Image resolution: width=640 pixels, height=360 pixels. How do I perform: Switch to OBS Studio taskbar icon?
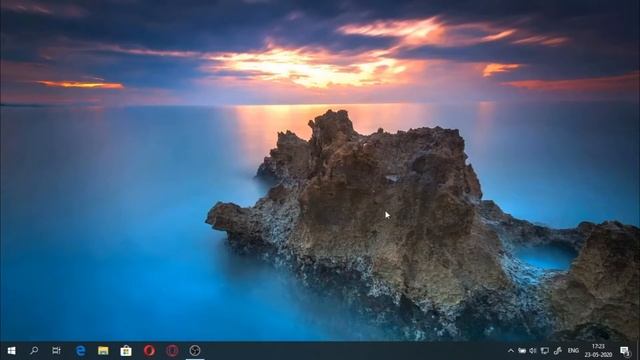pos(195,351)
